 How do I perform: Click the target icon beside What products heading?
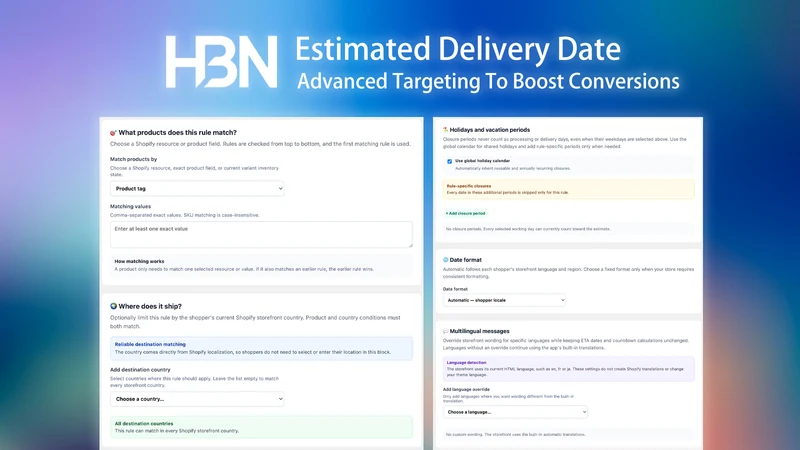[x=113, y=133]
